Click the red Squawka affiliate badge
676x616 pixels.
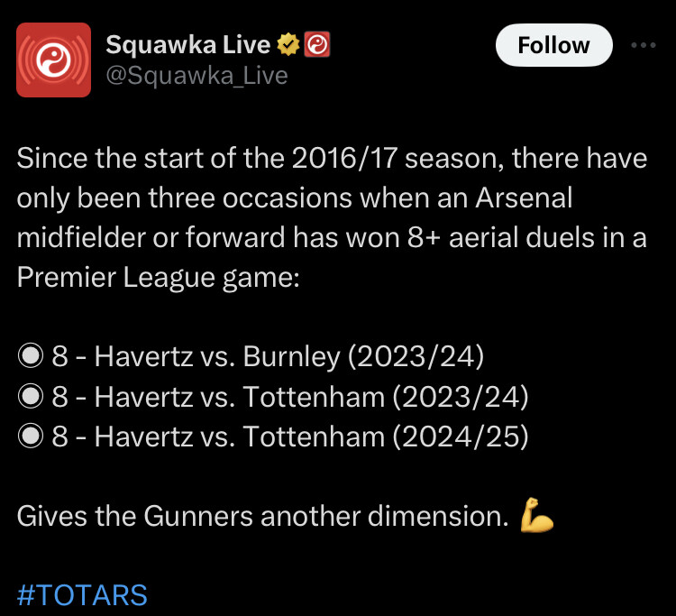(x=317, y=44)
